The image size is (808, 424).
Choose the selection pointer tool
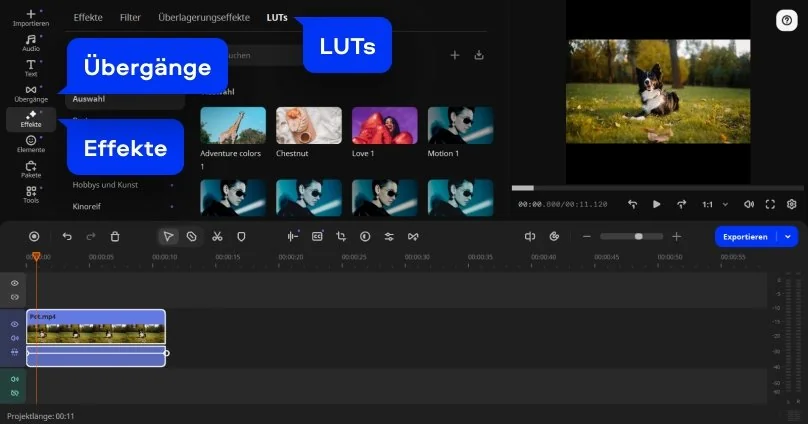point(168,236)
